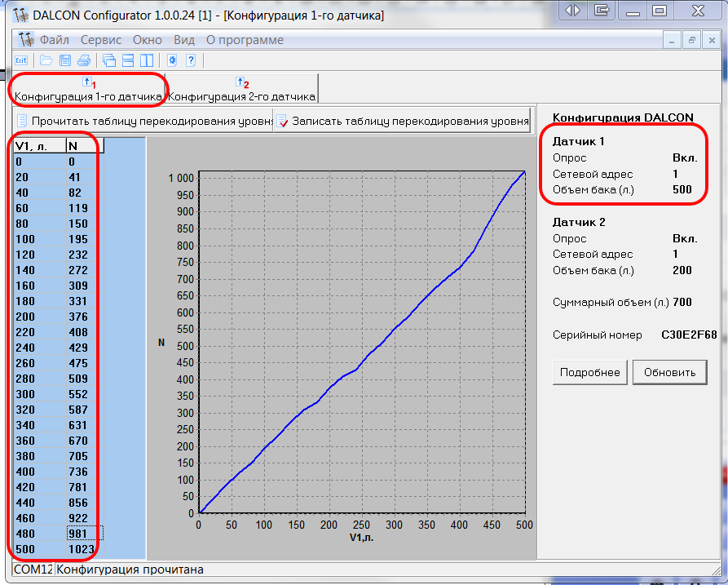Click the Exit toolbar icon
728x585 pixels.
pos(21,60)
